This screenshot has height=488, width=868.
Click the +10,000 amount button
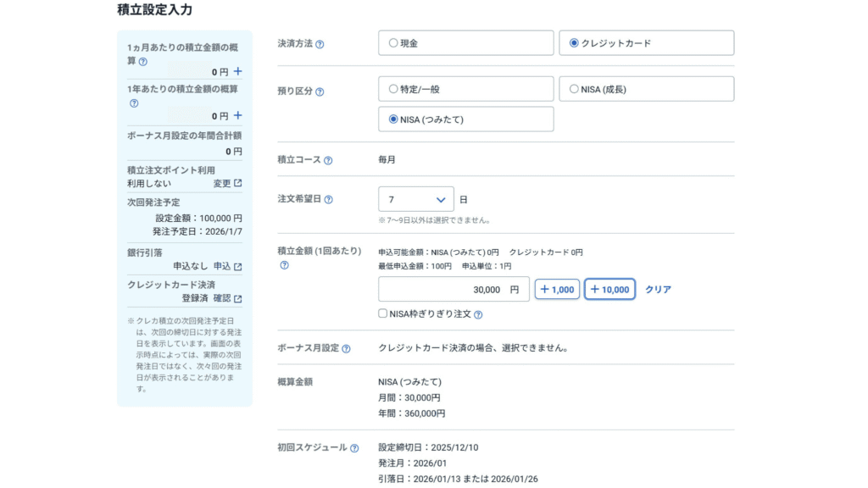[x=609, y=290]
